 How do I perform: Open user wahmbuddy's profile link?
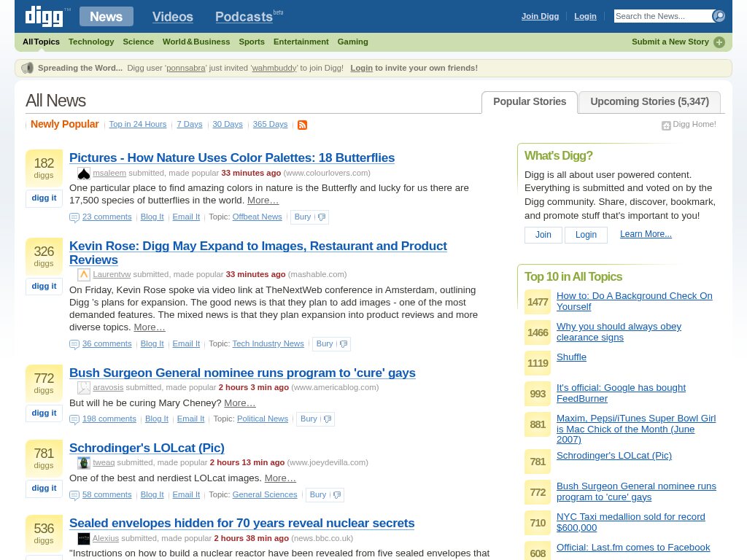274,68
